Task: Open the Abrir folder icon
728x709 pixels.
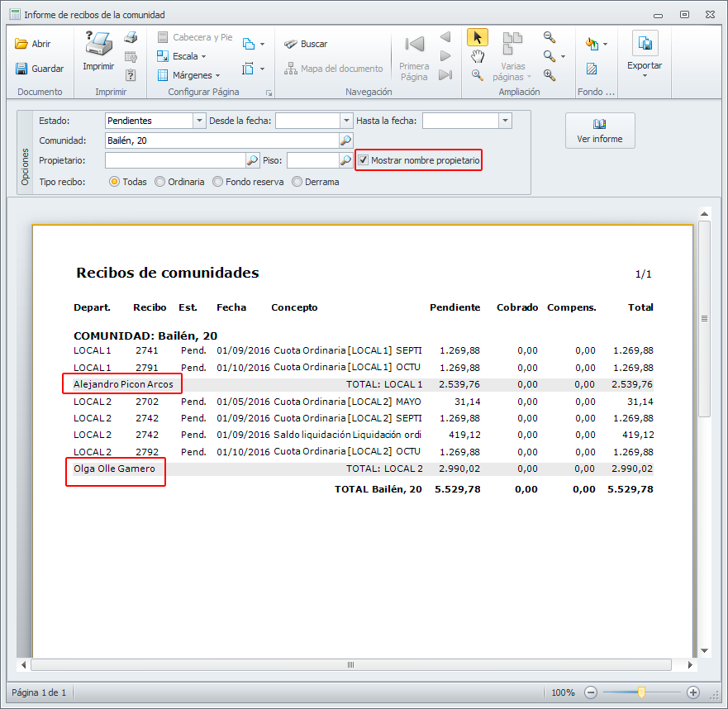Action: pyautogui.click(x=21, y=44)
